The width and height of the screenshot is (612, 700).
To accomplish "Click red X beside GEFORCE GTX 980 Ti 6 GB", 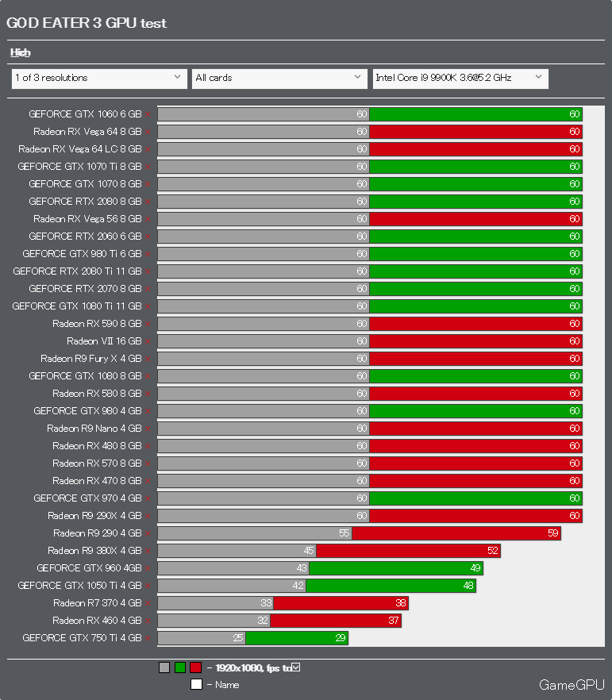I will point(148,254).
